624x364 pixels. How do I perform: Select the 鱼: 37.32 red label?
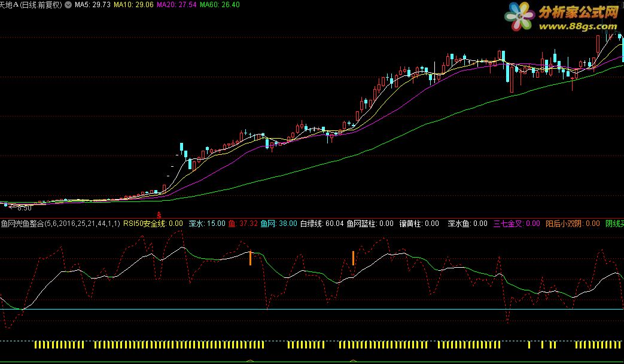pos(243,224)
